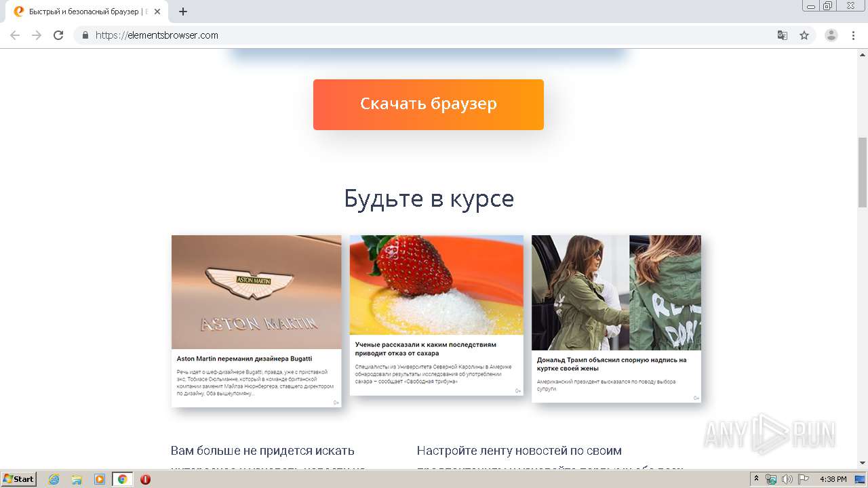Click the Opera taskbar icon

coord(145,479)
